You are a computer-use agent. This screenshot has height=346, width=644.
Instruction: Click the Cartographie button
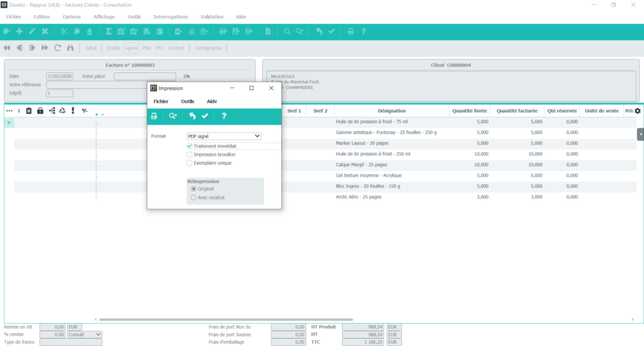point(208,48)
